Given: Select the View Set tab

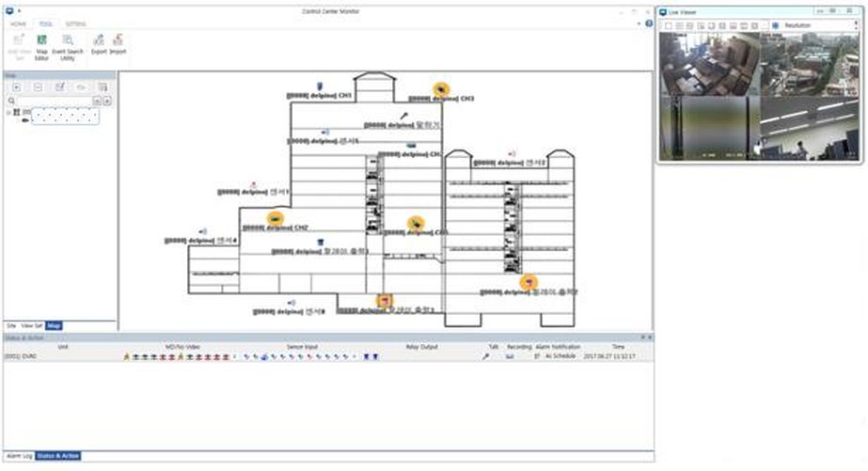Looking at the screenshot, I should click(x=33, y=325).
